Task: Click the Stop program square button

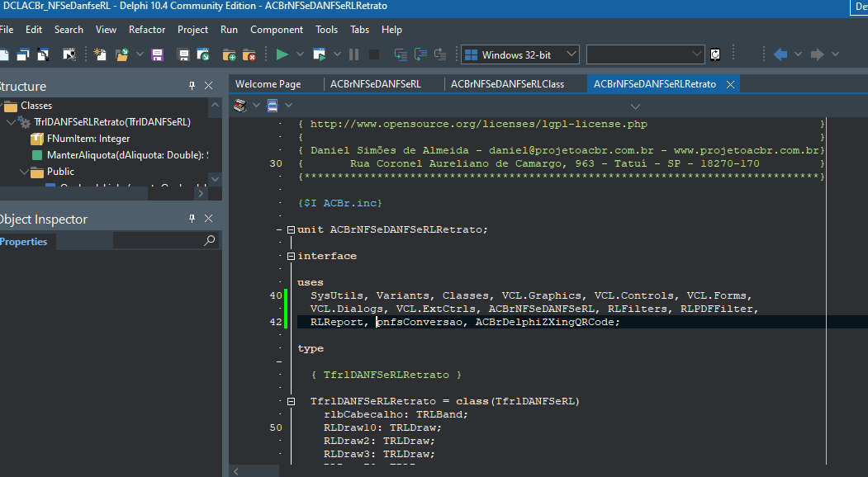Action: click(x=374, y=54)
